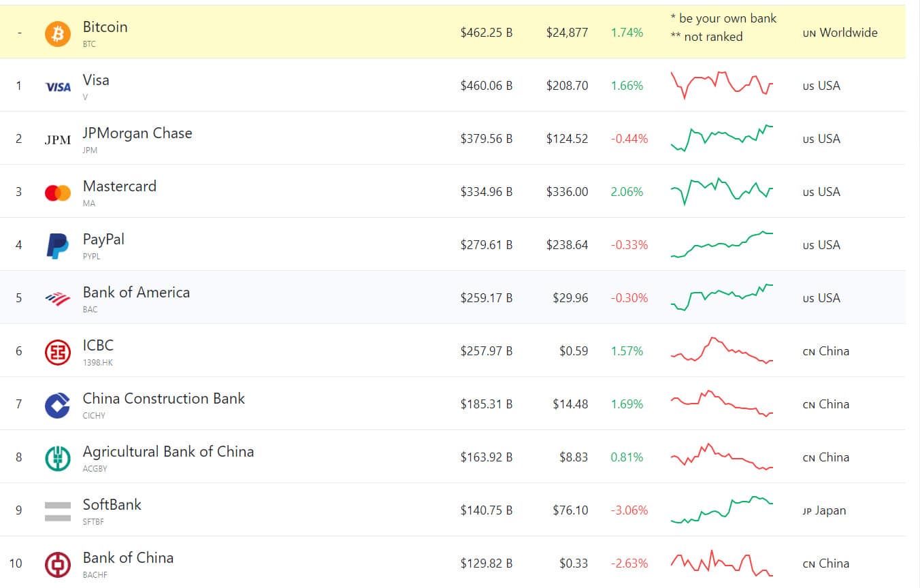
Task: Click the SoftBank logo icon
Action: pyautogui.click(x=58, y=511)
